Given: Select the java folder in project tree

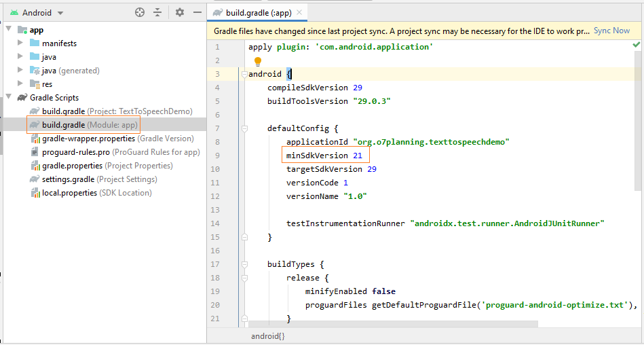Looking at the screenshot, I should click(x=49, y=57).
